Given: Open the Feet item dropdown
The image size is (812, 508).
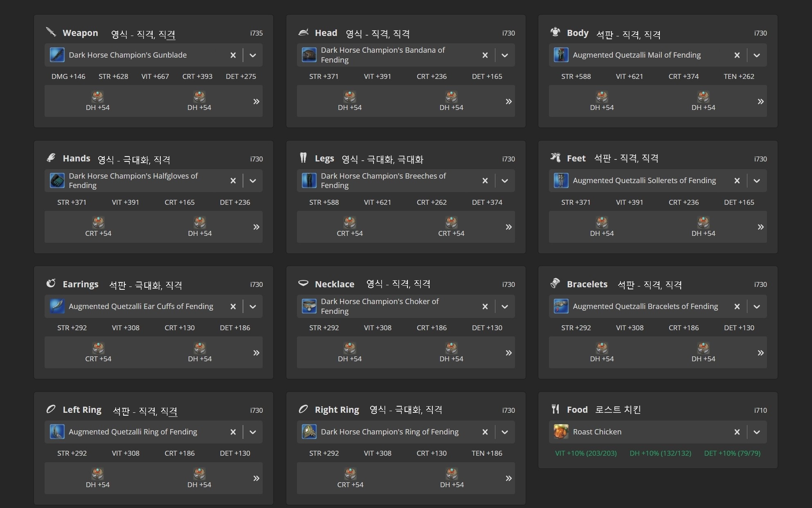Looking at the screenshot, I should point(757,181).
